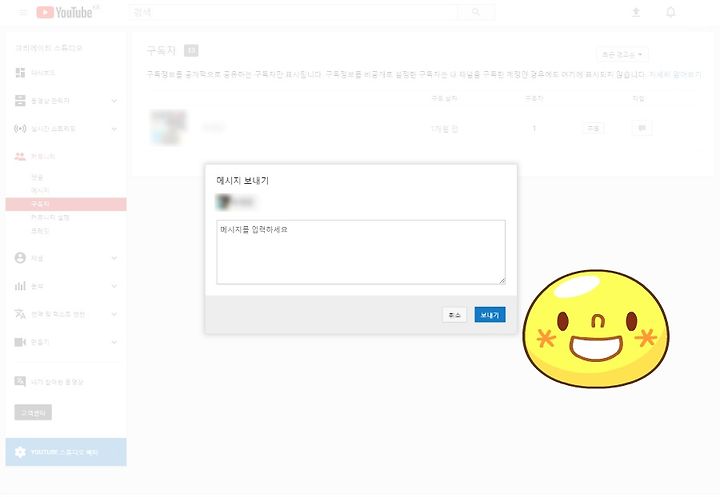Image resolution: width=720 pixels, height=497 pixels.
Task: Click the community people icon
Action: 20,157
